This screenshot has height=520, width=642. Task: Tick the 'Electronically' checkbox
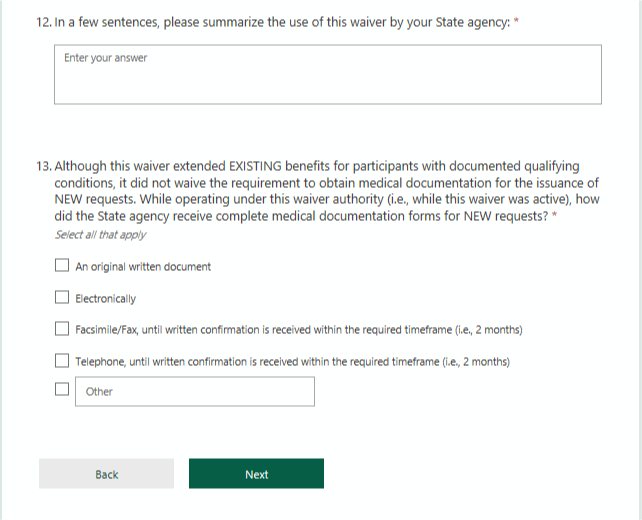coord(62,298)
